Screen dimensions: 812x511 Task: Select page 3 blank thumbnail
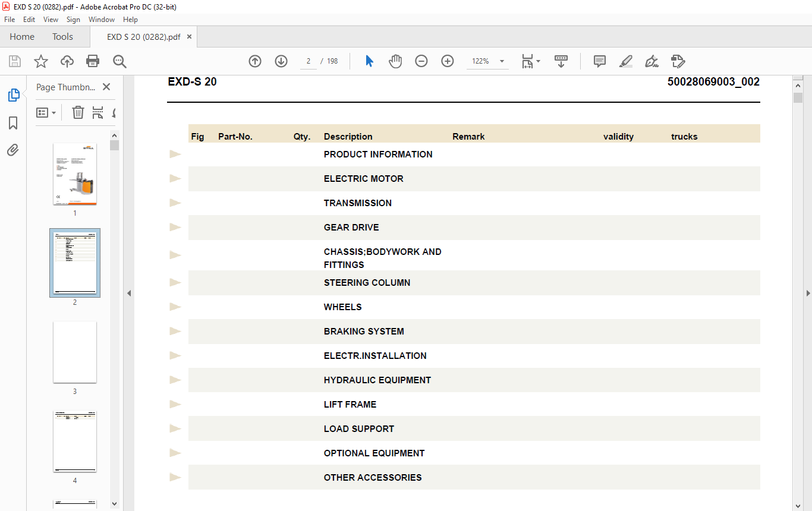(x=75, y=352)
